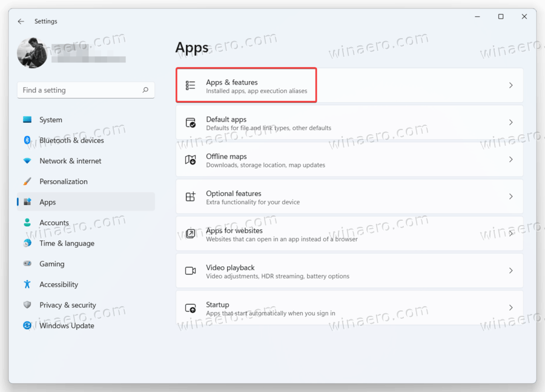Click the Accounts person icon
Screen dimensions: 545x392
[27, 222]
